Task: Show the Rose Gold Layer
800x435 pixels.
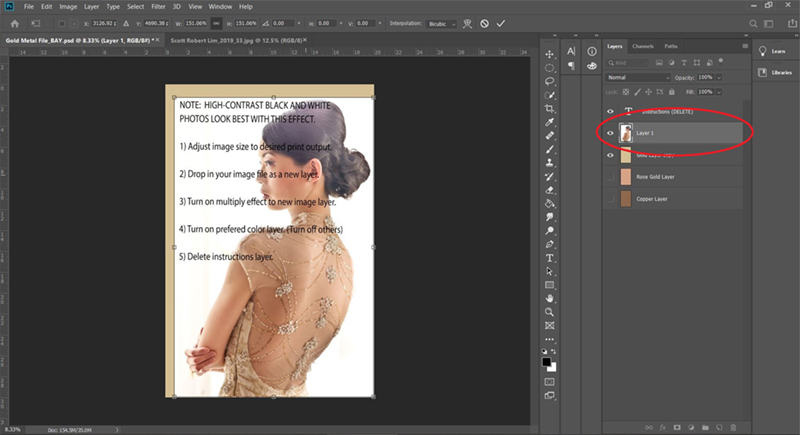Action: tap(610, 177)
